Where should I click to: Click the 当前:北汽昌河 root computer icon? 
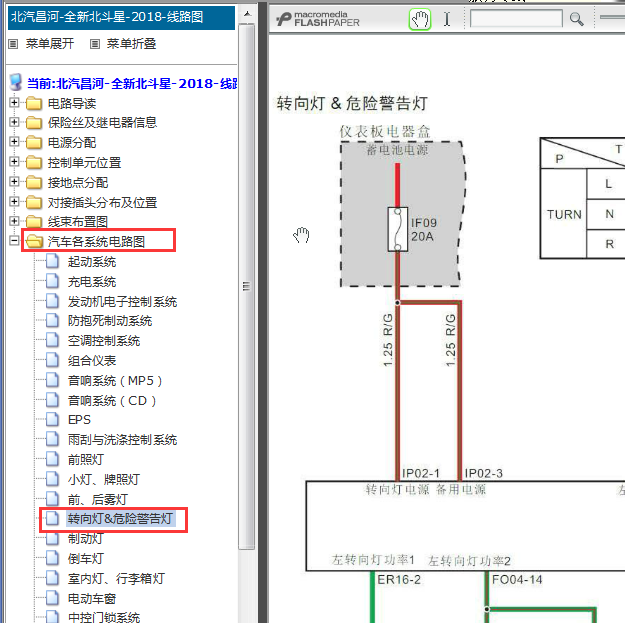(16, 83)
